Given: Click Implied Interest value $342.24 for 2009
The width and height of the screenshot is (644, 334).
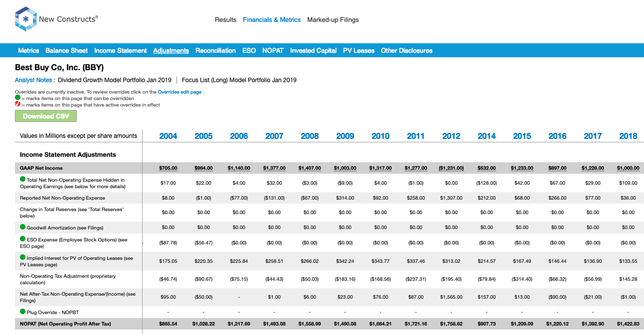Looking at the screenshot, I should click(345, 261).
